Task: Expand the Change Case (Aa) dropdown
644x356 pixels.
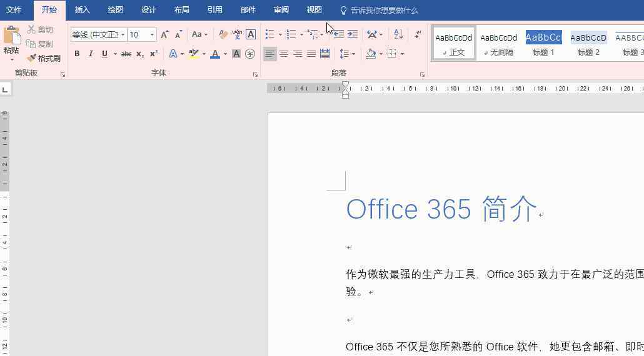Action: click(200, 34)
